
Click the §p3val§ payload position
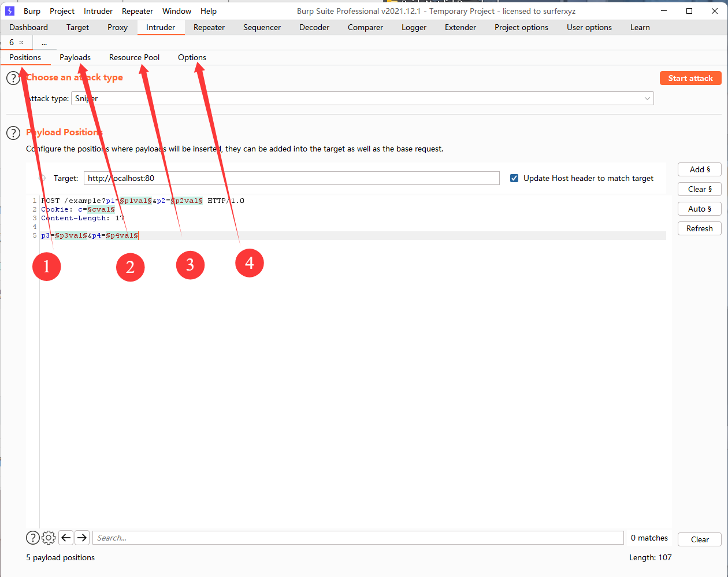tap(71, 235)
